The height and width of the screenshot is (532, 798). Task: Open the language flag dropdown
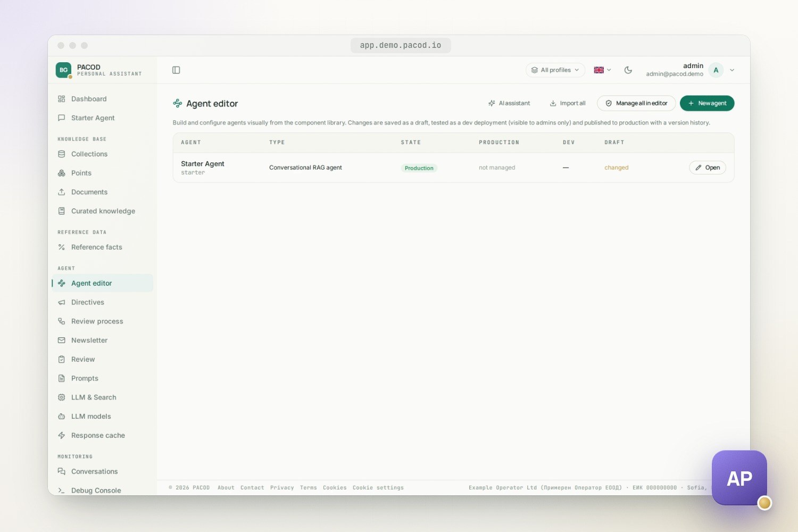602,70
